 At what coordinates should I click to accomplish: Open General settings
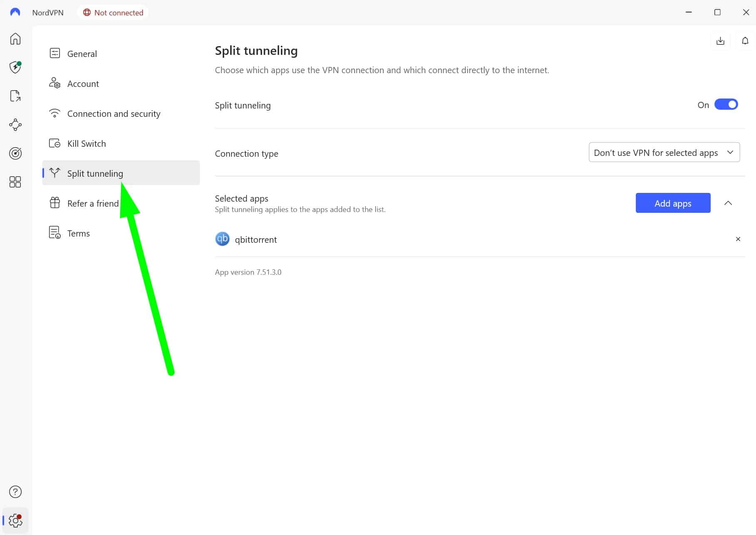point(121,54)
